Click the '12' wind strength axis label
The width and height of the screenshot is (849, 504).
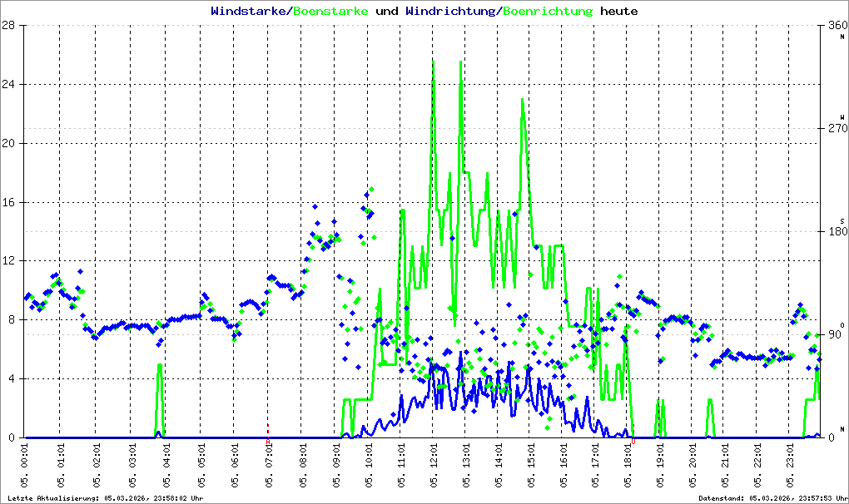8,260
